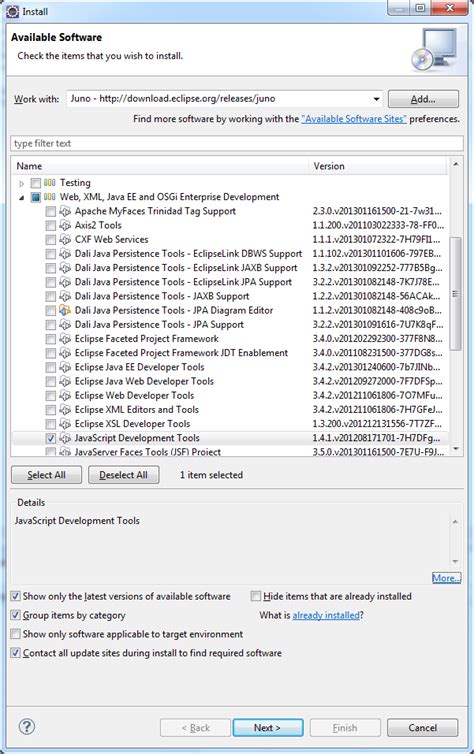474x754 pixels.
Task: Click the Name column header
Action: (x=161, y=166)
